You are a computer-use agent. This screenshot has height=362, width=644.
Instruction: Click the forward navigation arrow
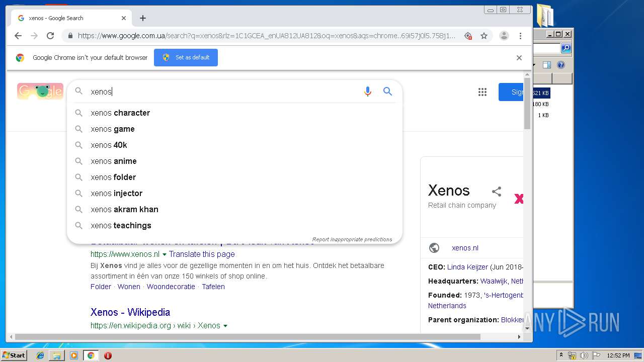pyautogui.click(x=34, y=36)
